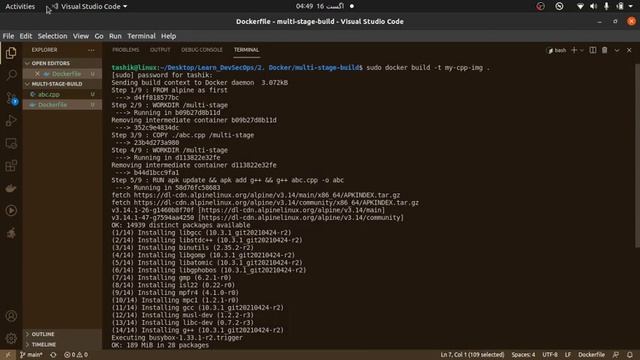
Task: Open the Terminal menu
Action: 141,36
